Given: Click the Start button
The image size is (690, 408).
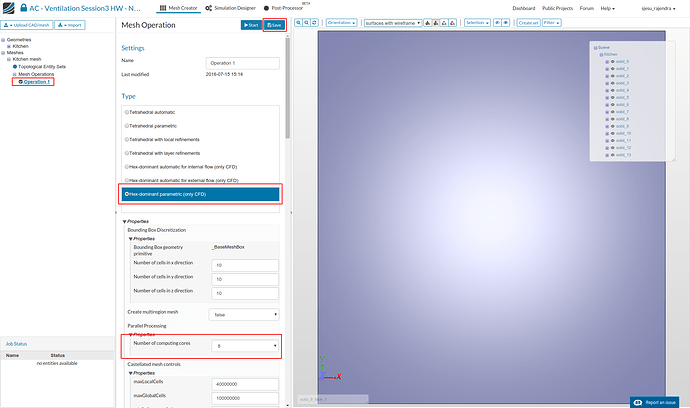Looking at the screenshot, I should [251, 25].
